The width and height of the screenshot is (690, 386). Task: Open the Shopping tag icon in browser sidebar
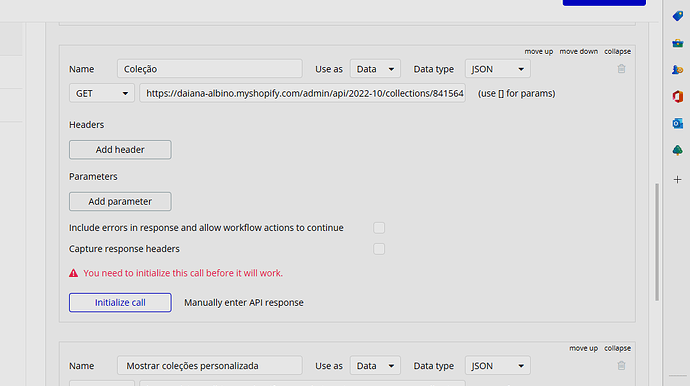click(678, 16)
